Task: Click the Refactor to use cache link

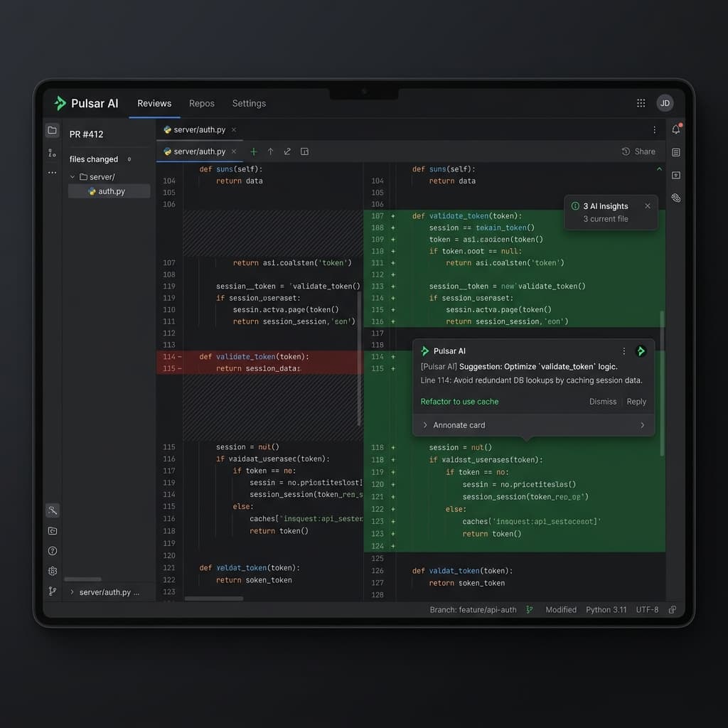Action: (x=459, y=402)
